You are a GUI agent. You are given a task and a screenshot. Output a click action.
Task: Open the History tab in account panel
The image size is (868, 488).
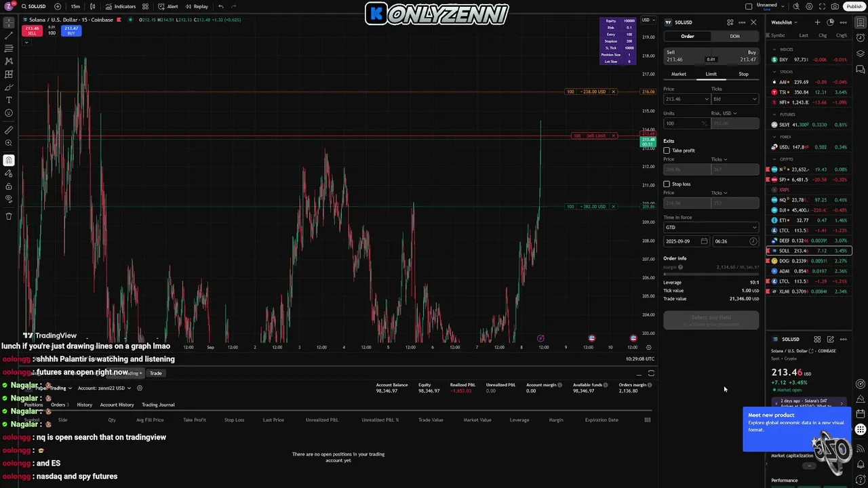click(84, 405)
